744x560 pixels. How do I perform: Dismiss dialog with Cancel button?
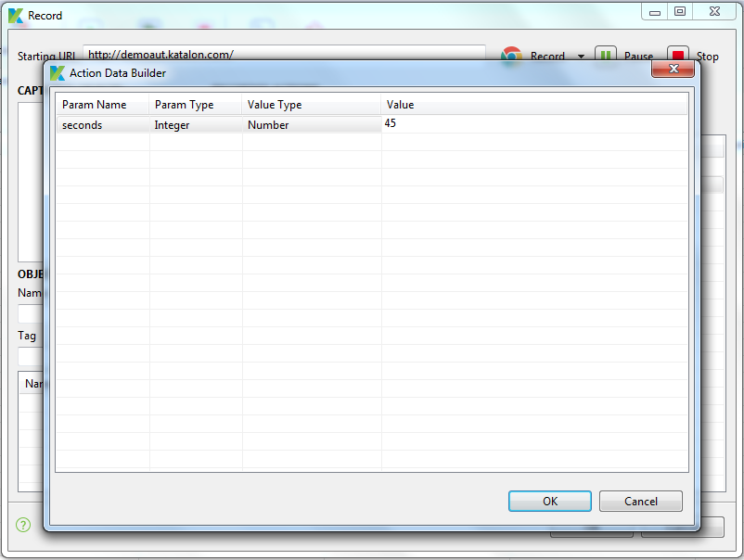pos(640,502)
